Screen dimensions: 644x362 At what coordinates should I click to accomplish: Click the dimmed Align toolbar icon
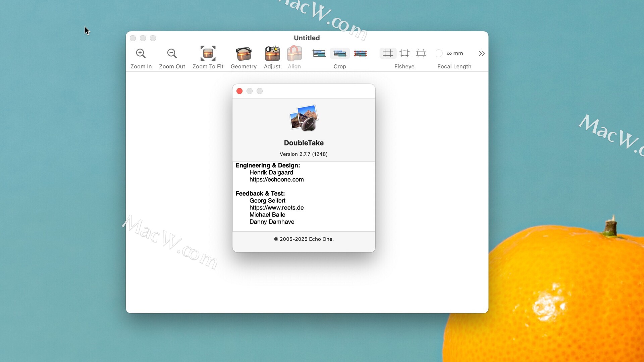(294, 54)
